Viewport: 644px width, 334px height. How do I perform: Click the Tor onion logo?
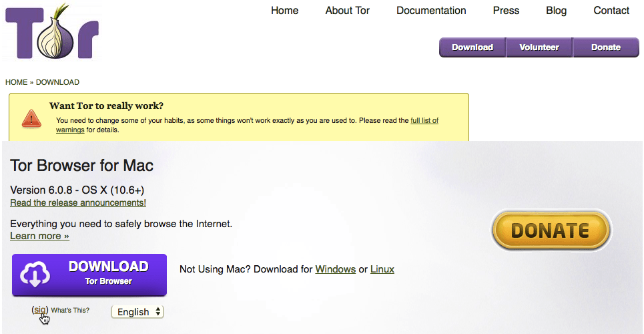pyautogui.click(x=52, y=31)
